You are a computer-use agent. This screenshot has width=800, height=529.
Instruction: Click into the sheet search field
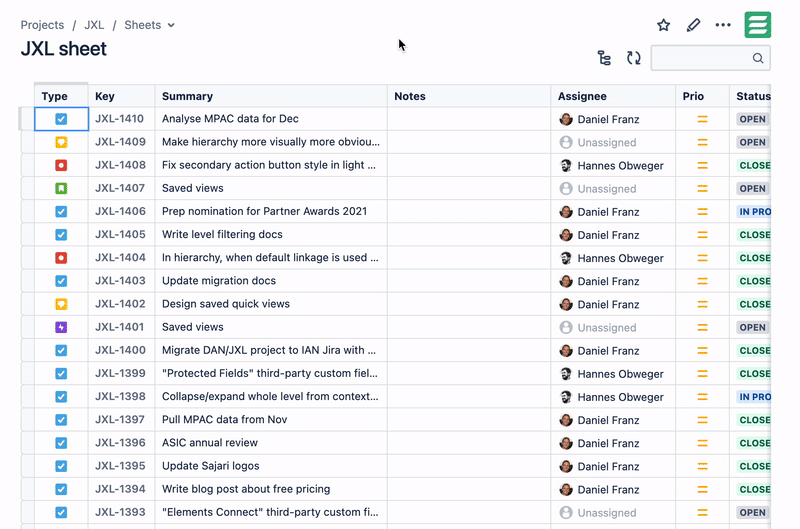coord(710,58)
